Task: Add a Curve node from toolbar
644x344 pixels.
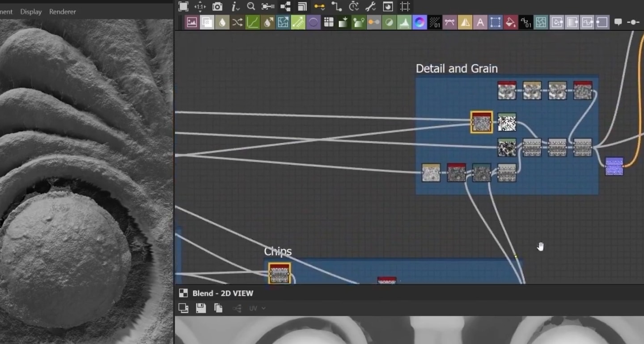Action: (253, 22)
